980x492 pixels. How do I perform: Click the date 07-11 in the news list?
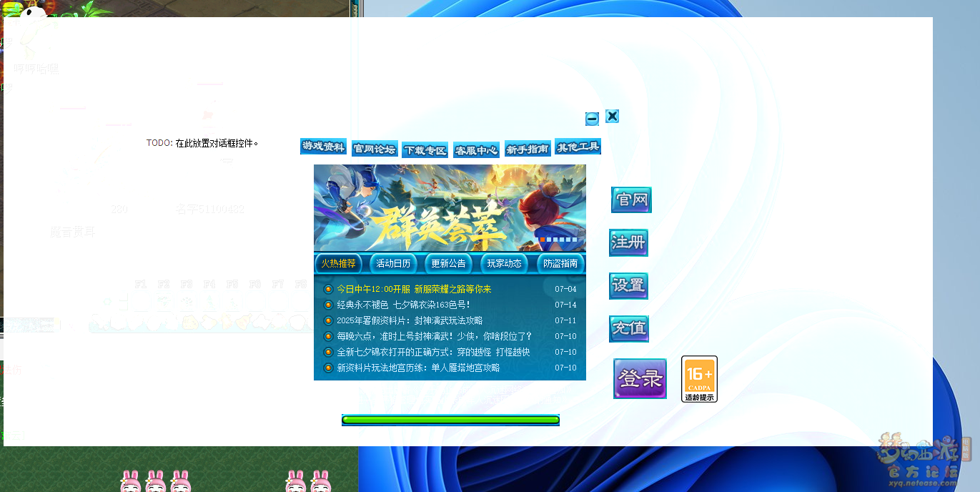point(565,320)
